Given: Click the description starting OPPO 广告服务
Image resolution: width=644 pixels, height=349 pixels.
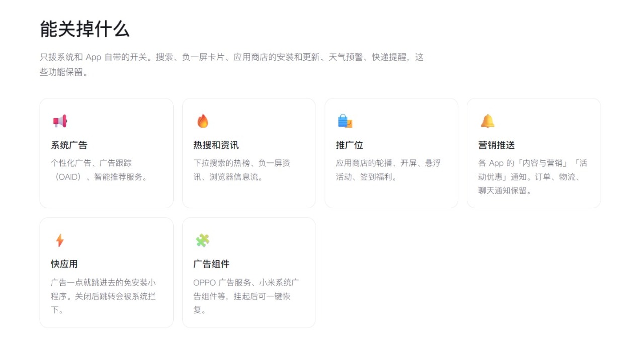Looking at the screenshot, I should 247,296.
